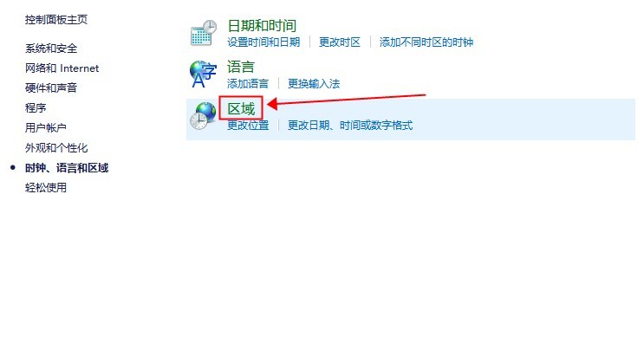This screenshot has width=644, height=356.
Task: Open 添加不同时区的时钟 link
Action: point(426,42)
